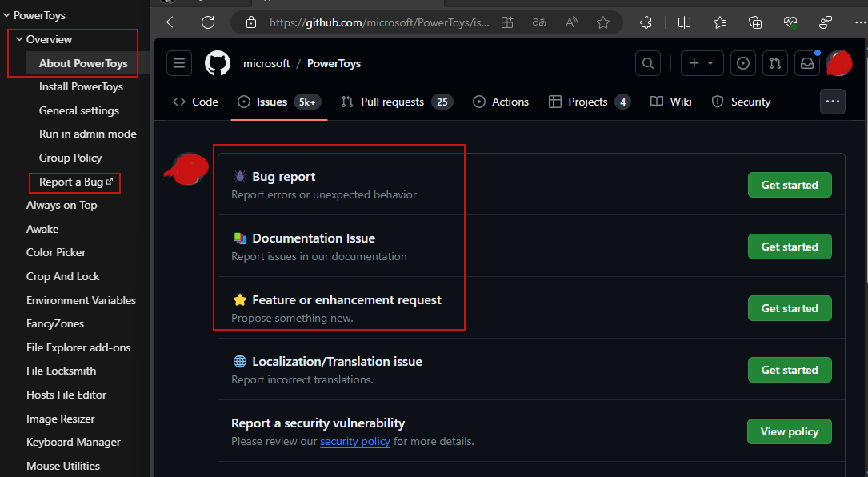Open General settings in sidebar
This screenshot has height=477, width=868.
[79, 110]
